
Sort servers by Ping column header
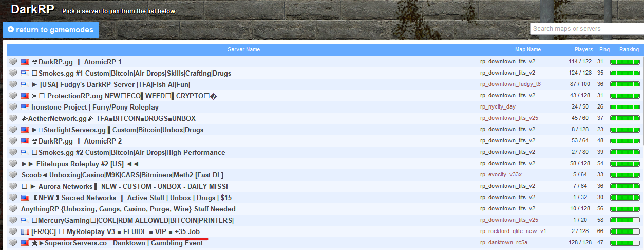(x=604, y=50)
